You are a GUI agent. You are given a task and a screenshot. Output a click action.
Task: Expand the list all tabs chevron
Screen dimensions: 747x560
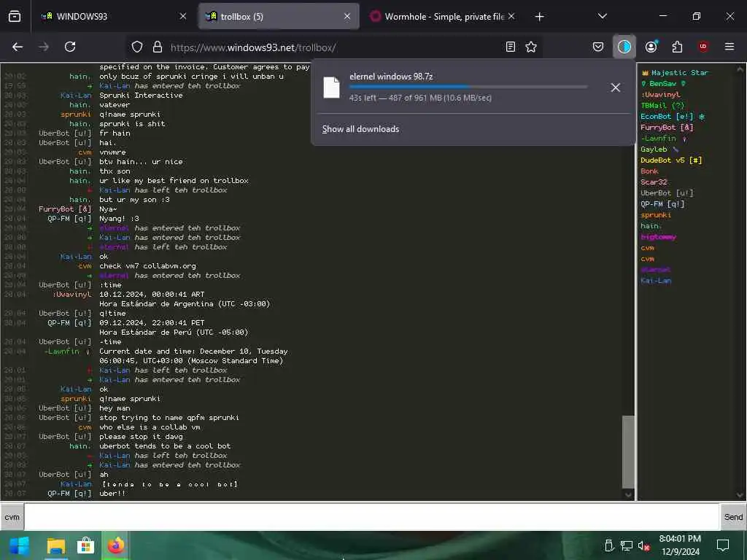pos(602,16)
